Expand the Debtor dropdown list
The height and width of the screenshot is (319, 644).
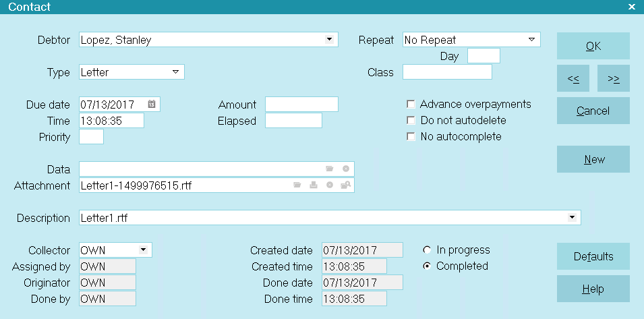[329, 39]
